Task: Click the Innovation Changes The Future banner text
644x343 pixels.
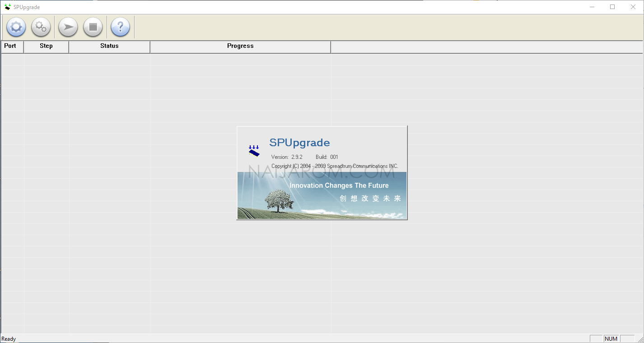Action: pyautogui.click(x=339, y=185)
